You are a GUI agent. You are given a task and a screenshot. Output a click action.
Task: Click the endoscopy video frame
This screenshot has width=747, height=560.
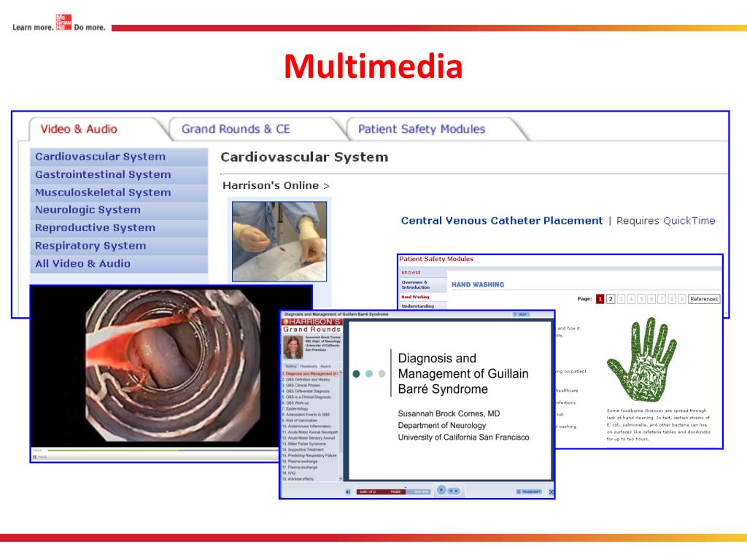coord(172,365)
